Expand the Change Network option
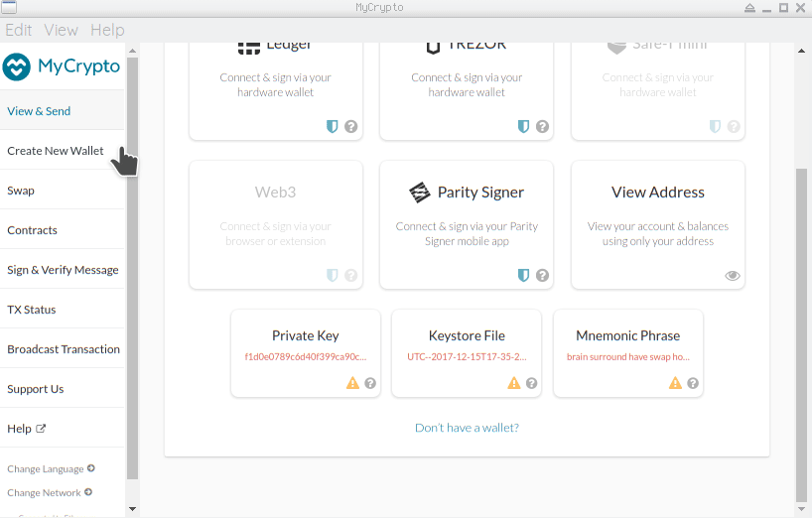Image resolution: width=812 pixels, height=518 pixels. [50, 492]
